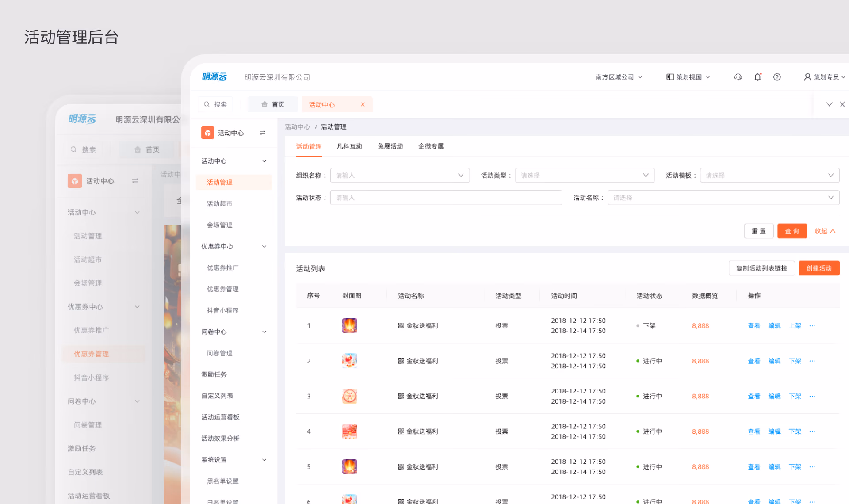
Task: Click 编辑 in row 2
Action: pos(774,361)
